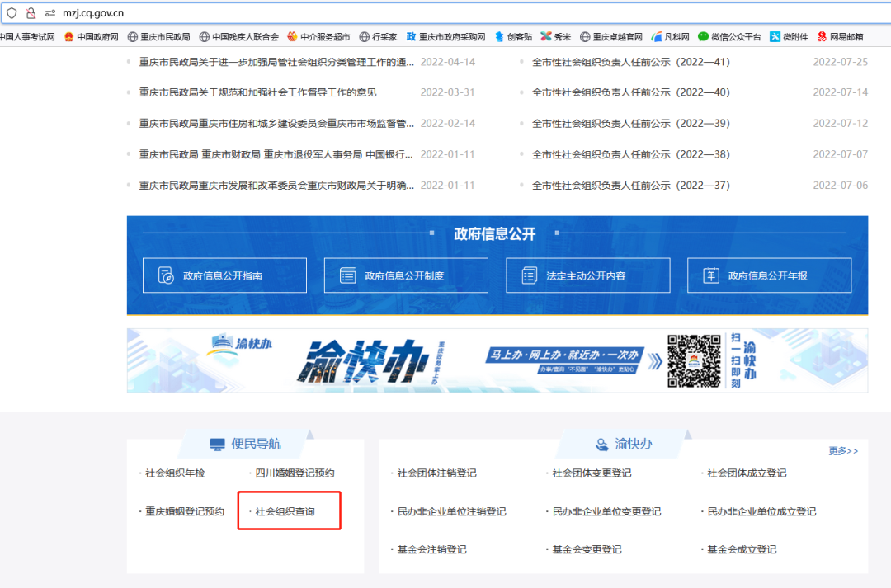The width and height of the screenshot is (891, 588).
Task: Click the 渝快办 promotional banner title
Action: (364, 362)
